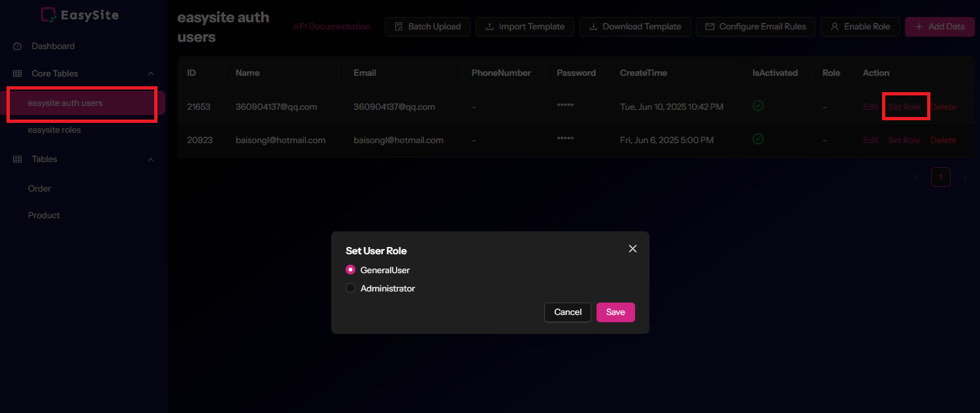980x413 pixels.
Task: Click the Core Tables grid icon
Action: coord(18,74)
